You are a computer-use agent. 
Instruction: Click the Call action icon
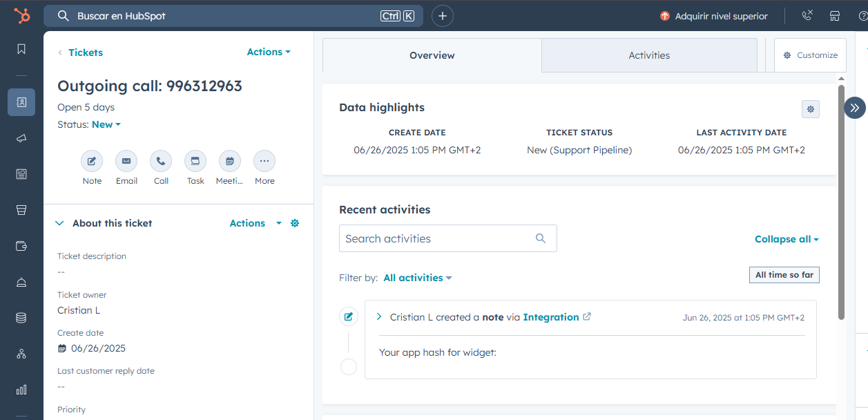161,161
